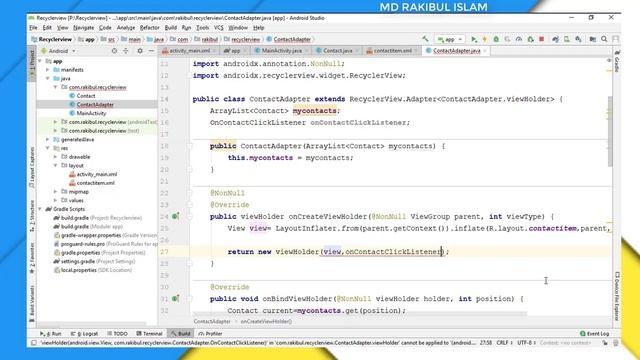Open the Project Structure folder icon
Screen dimensions: 640x360
tap(593, 39)
